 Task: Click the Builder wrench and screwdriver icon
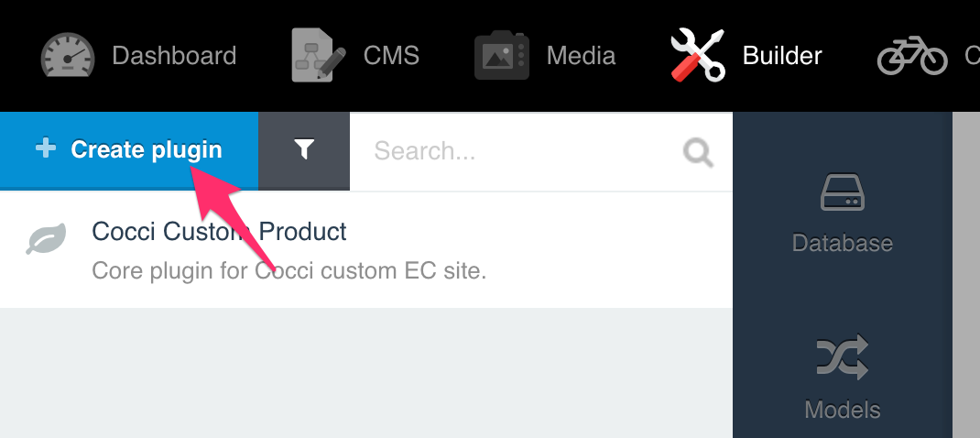point(698,55)
